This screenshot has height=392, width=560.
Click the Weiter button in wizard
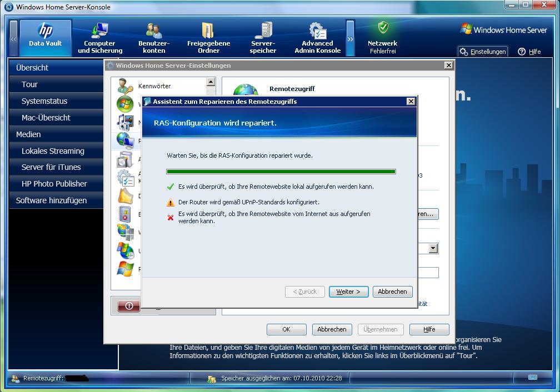[348, 292]
